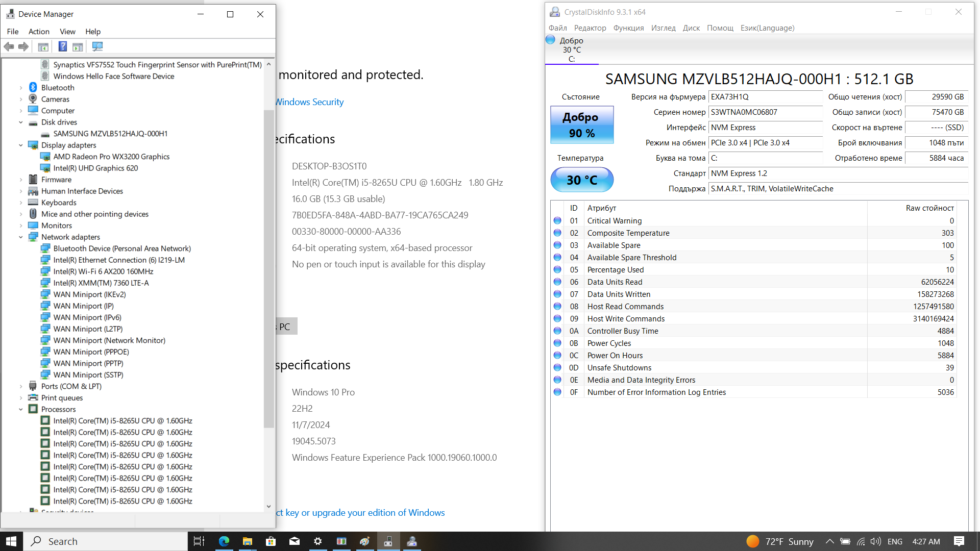Expand the Firmware tree node
The width and height of the screenshot is (980, 551).
(x=21, y=180)
